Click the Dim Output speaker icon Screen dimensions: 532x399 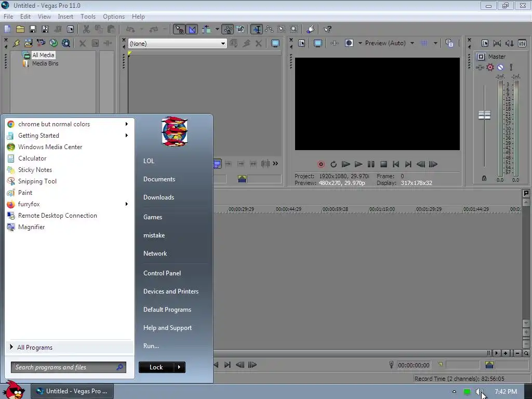point(509,43)
